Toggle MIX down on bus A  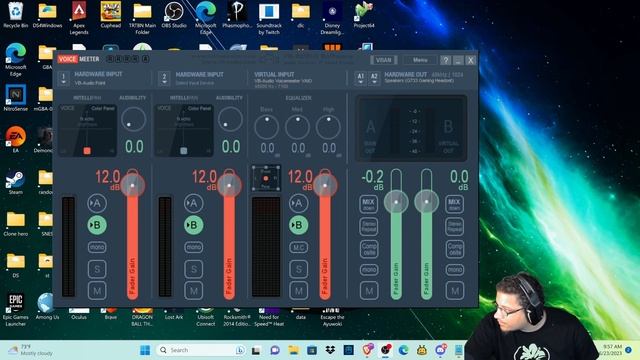(368, 204)
